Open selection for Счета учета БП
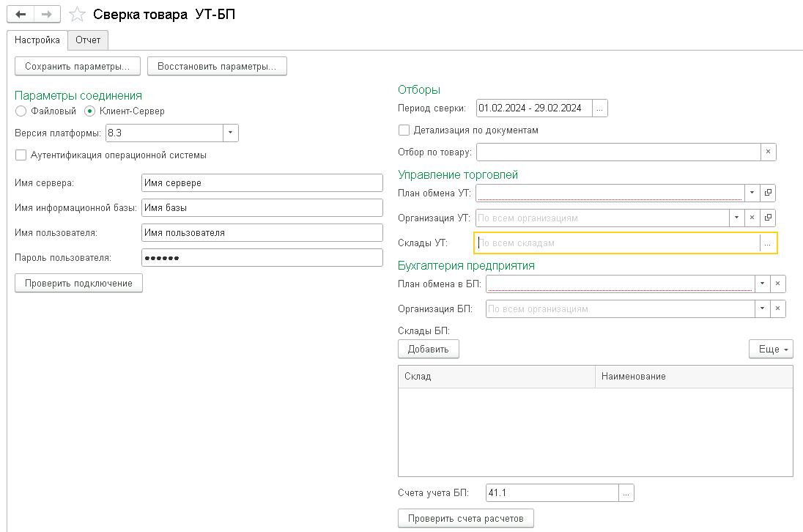This screenshot has width=803, height=532. pos(626,493)
